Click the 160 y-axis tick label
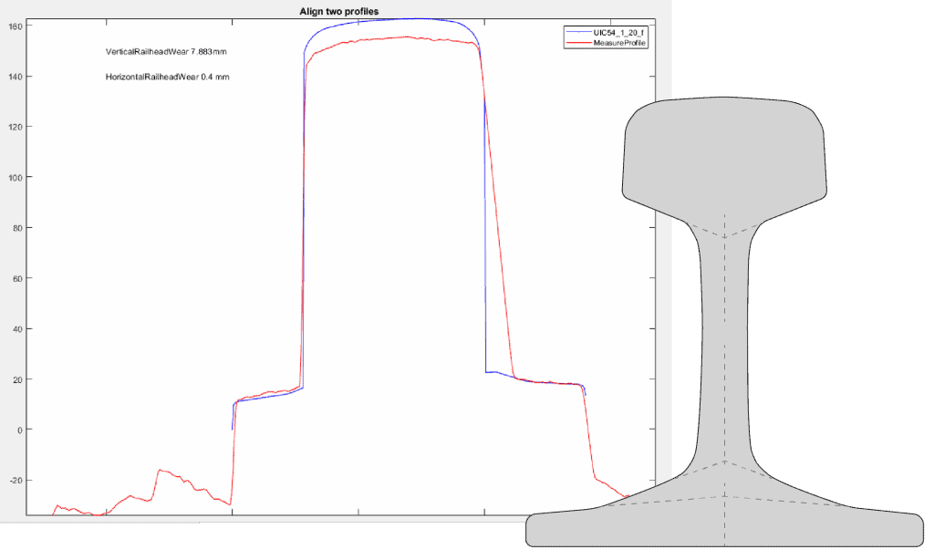Screen dimensions: 934x560 pos(15,26)
